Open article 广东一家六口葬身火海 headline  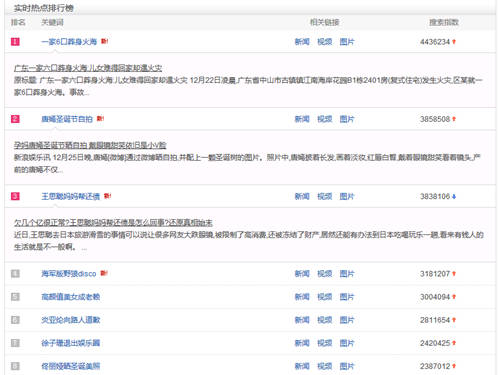88,68
